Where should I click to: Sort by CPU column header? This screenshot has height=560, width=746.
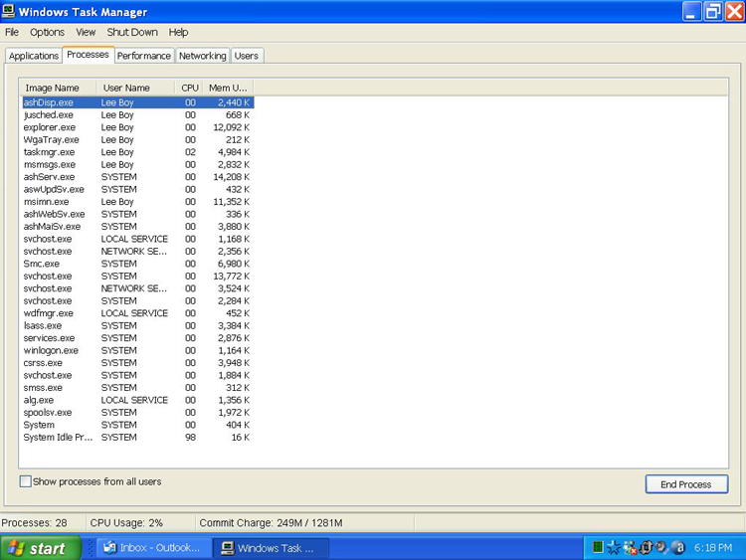[x=189, y=88]
